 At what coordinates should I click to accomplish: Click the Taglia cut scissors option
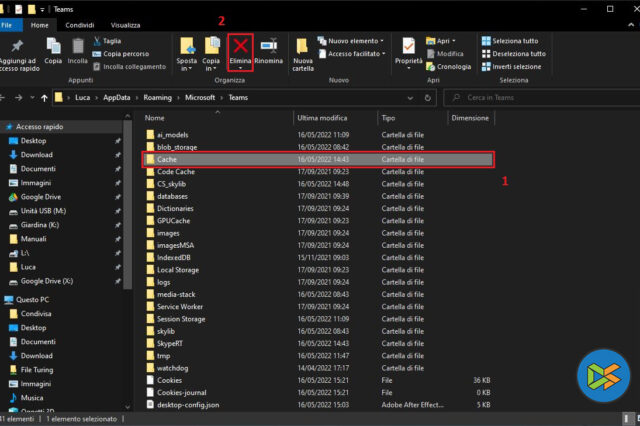(112, 41)
